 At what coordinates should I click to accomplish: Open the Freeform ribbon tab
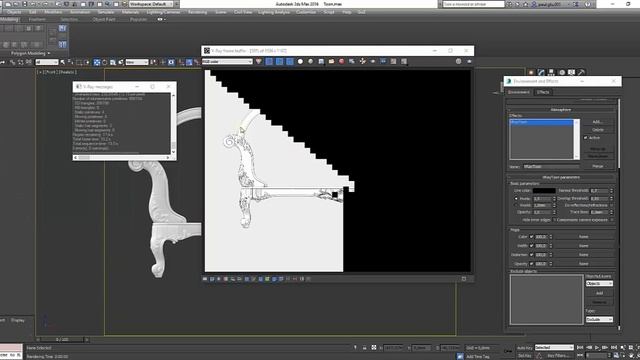[37, 19]
